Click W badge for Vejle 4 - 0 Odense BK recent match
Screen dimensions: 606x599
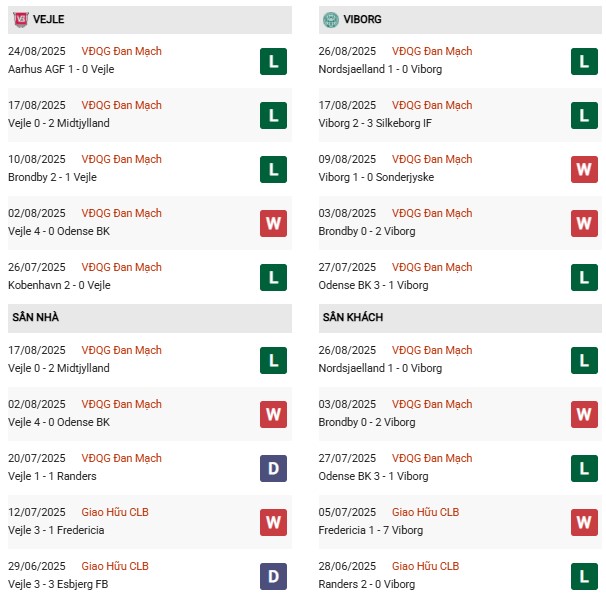(273, 224)
